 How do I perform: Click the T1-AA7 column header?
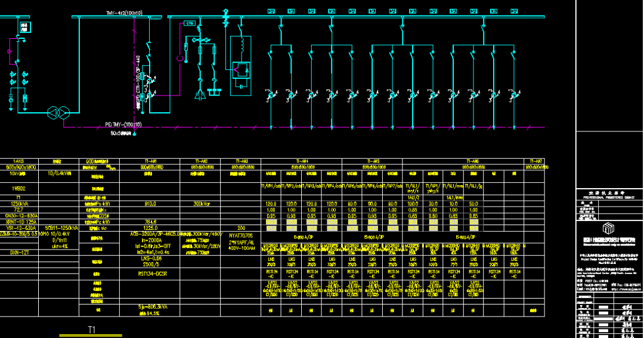point(536,161)
